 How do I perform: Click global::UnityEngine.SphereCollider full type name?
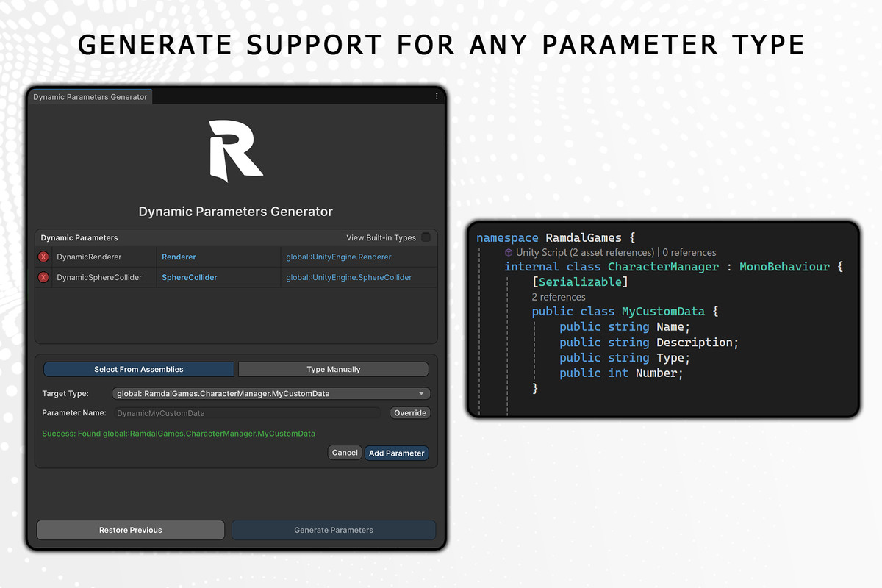click(x=349, y=278)
